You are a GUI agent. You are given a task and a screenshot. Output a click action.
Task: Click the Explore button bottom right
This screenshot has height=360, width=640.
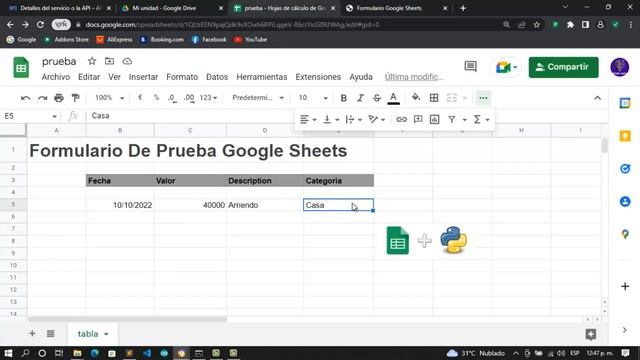[590, 334]
